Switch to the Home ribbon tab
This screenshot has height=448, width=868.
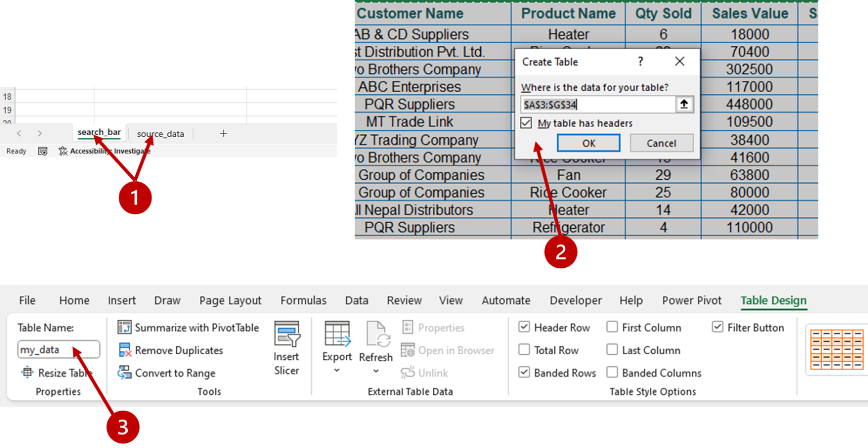(x=73, y=300)
